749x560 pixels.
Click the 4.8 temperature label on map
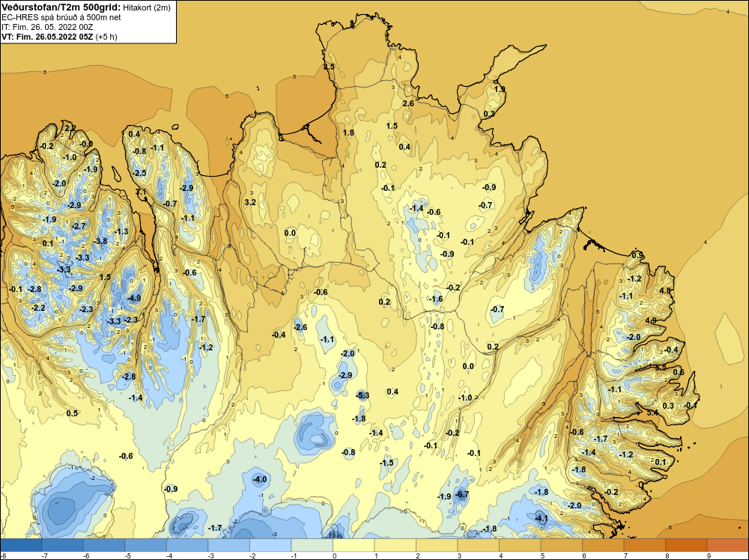665,290
